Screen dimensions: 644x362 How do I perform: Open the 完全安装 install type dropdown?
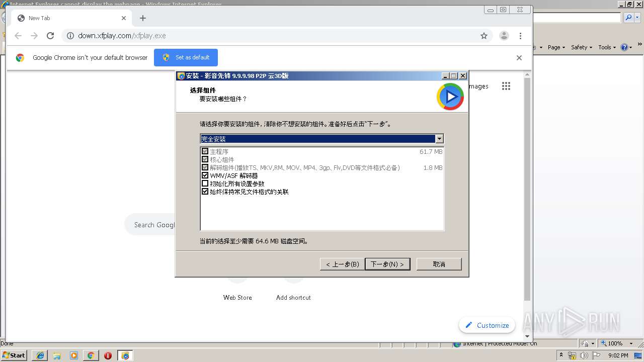439,139
